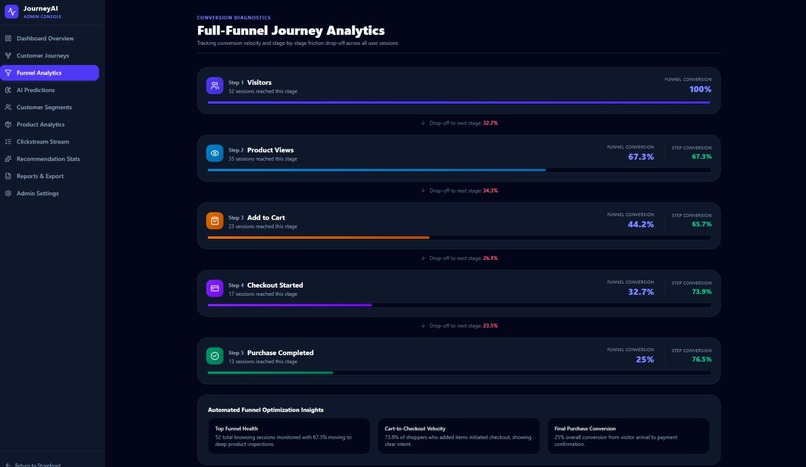Click the down arrow beside 26.1% drop-off

[x=423, y=258]
